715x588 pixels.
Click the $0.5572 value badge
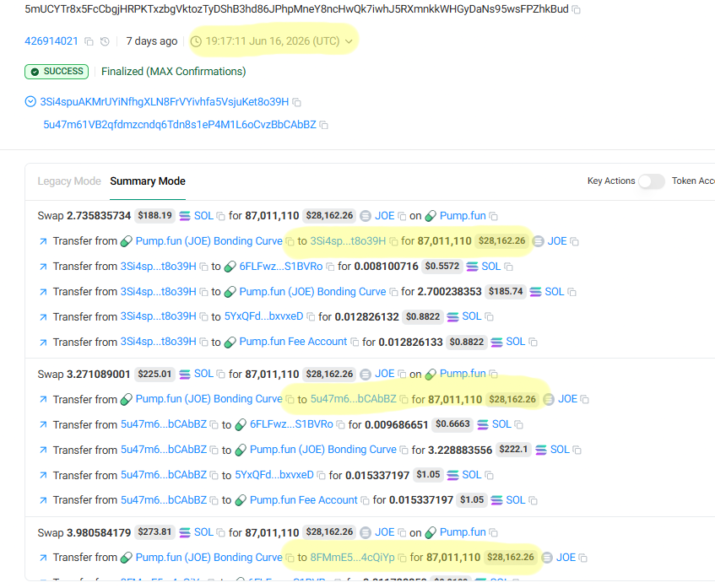(x=441, y=267)
